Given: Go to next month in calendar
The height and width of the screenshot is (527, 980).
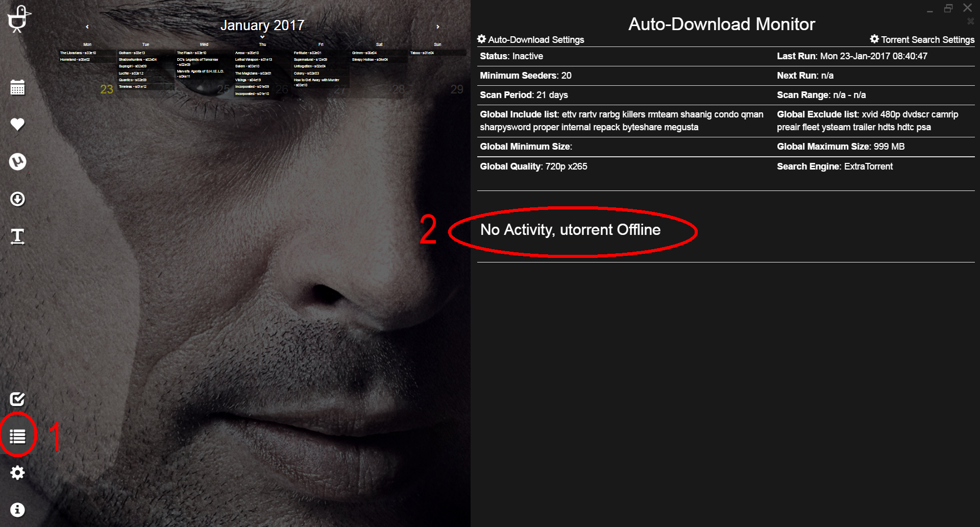Looking at the screenshot, I should [x=437, y=27].
